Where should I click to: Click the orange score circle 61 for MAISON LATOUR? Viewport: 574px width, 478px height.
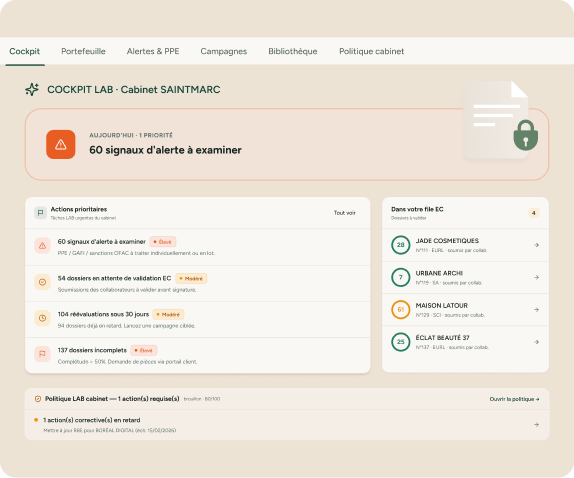pyautogui.click(x=400, y=309)
